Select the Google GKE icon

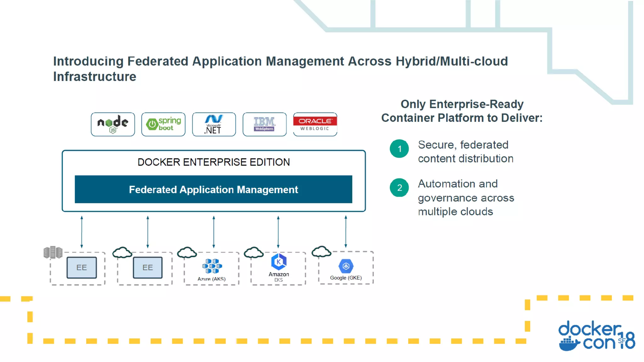point(346,266)
